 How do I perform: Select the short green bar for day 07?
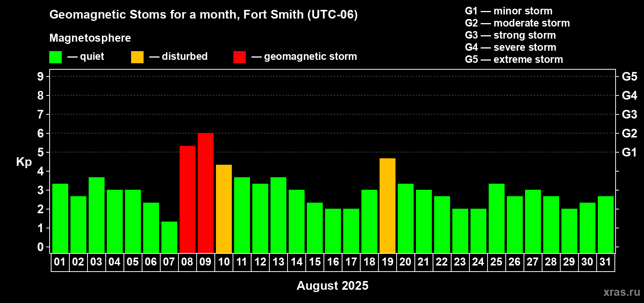(169, 237)
